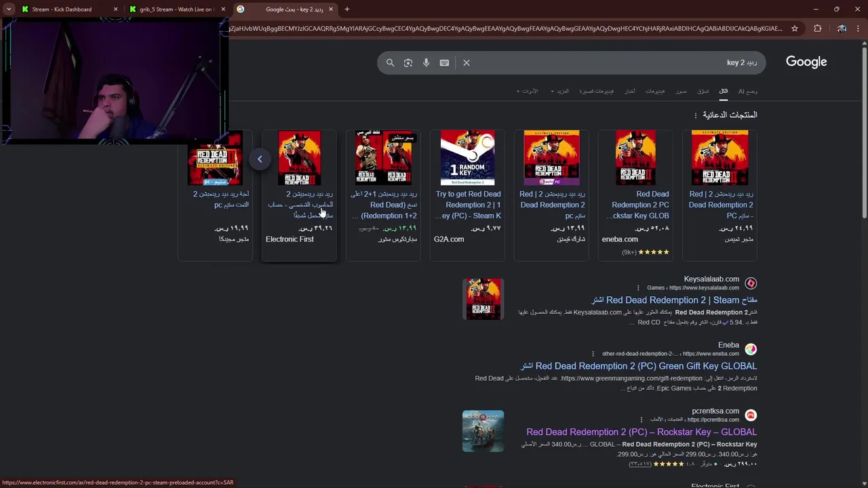Expand الأدوات (Tools) dropdown

527,91
